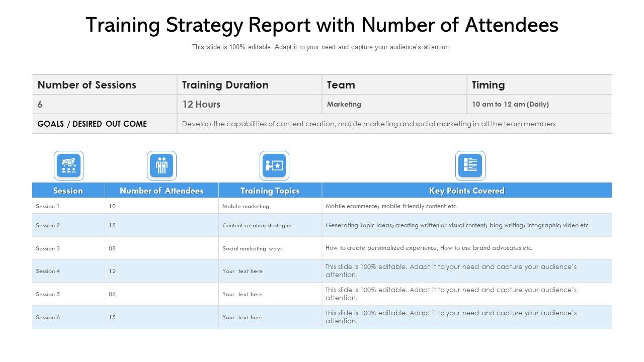Select the 'Session 6' row label
The width and height of the screenshot is (644, 362).
click(48, 317)
